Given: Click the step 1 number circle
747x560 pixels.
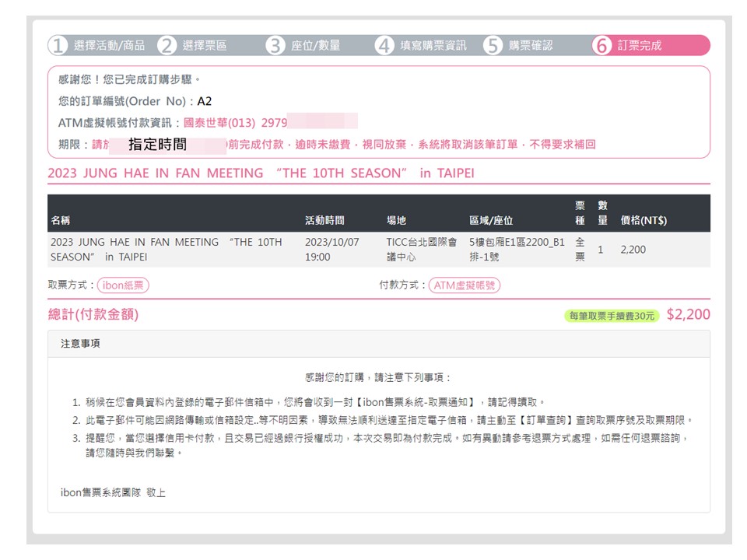Looking at the screenshot, I should (58, 46).
